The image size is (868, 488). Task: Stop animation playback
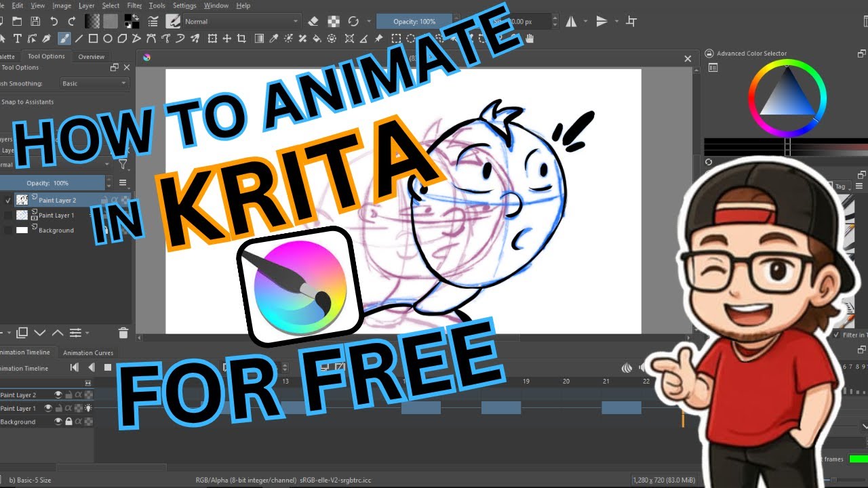pyautogui.click(x=107, y=367)
